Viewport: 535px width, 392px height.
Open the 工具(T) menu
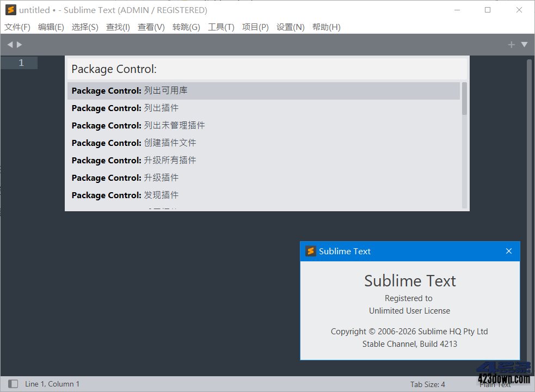221,27
